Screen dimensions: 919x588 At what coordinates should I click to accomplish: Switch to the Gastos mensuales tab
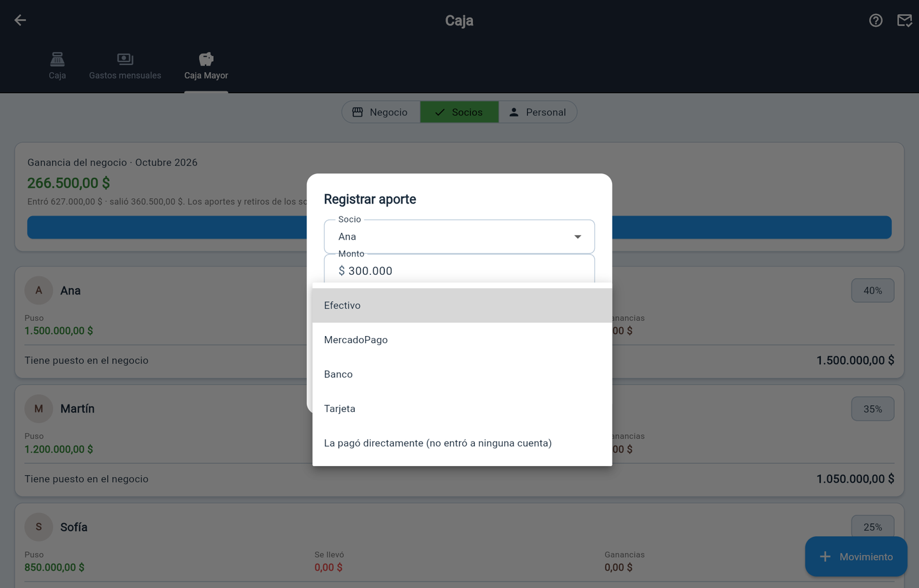125,66
